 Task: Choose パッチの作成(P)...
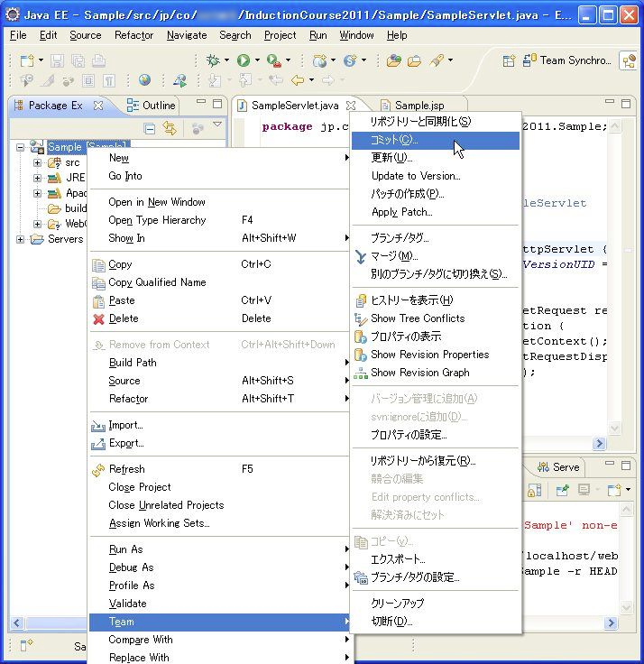[x=436, y=194]
